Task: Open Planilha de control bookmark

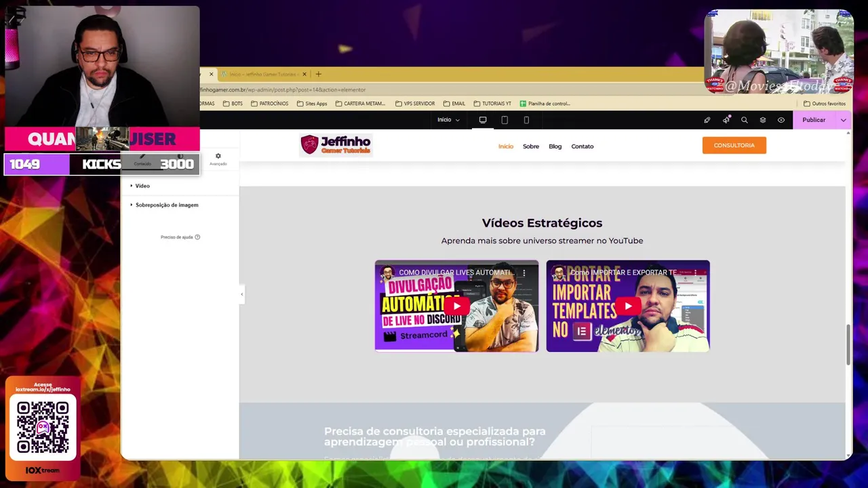Action: (x=545, y=104)
